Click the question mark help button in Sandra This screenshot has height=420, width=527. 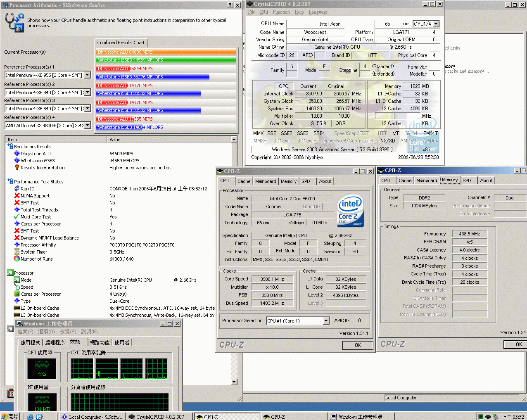tap(230, 5)
